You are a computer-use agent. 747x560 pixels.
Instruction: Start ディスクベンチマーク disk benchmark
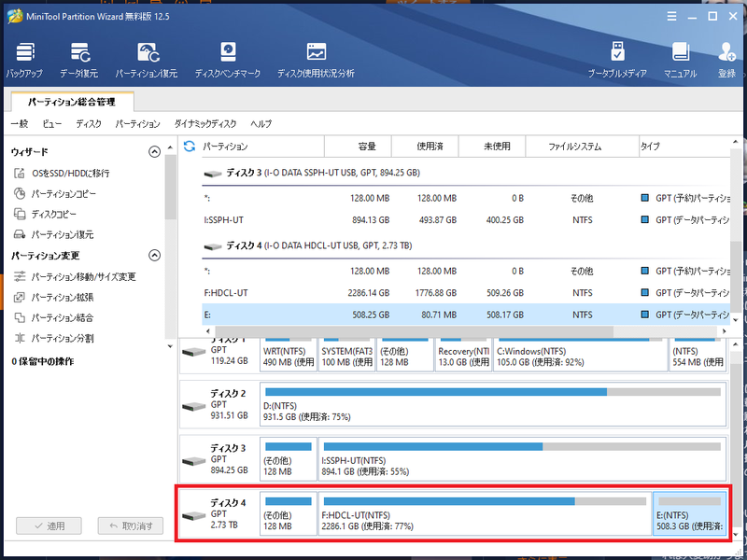[x=228, y=60]
